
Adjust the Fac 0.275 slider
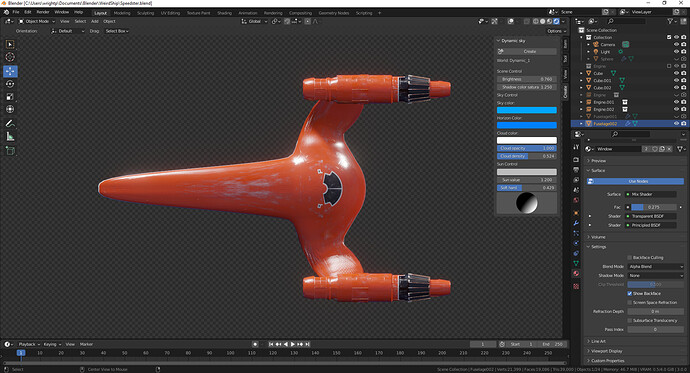[654, 207]
